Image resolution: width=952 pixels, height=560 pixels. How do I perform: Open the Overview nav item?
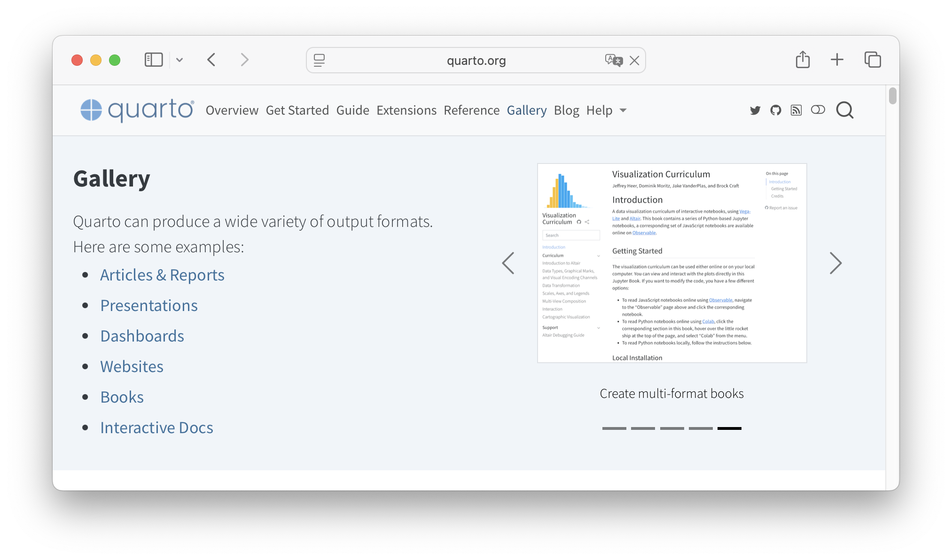(232, 110)
